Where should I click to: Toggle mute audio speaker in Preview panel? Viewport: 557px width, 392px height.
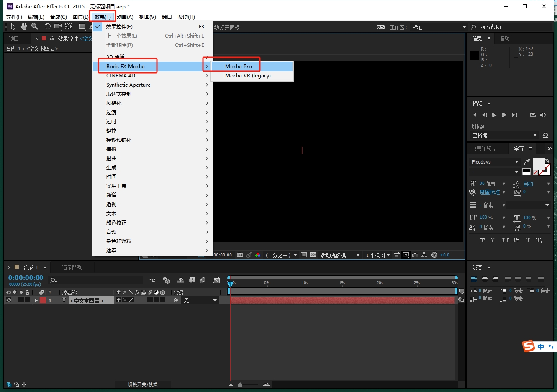pos(543,115)
